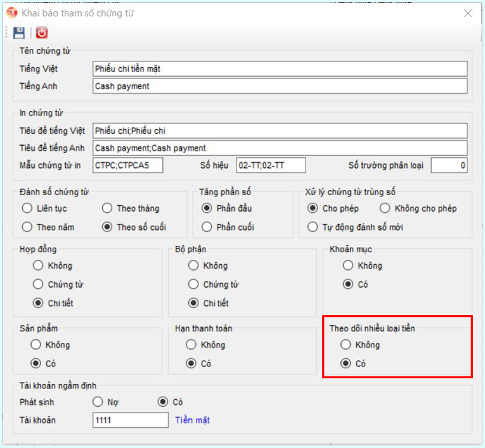Click the Tiền mặt account link

(x=192, y=420)
